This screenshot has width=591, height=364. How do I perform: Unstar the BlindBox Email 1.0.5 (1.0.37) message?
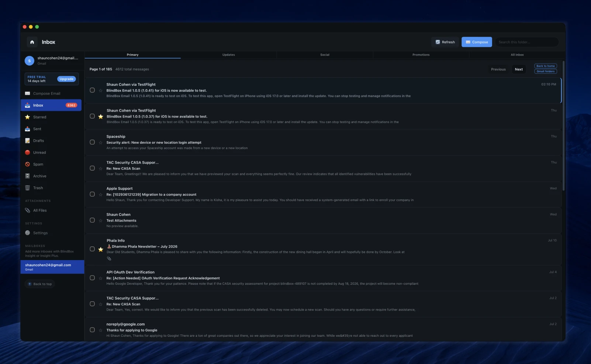point(101,116)
